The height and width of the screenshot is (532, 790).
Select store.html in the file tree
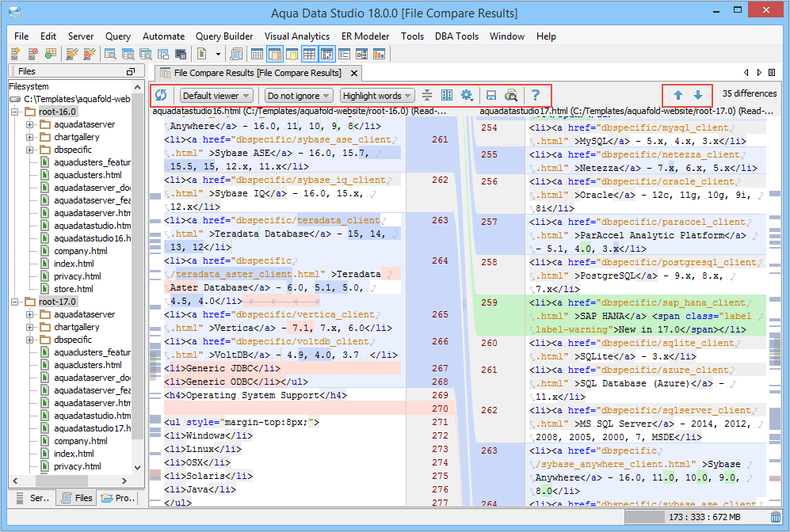click(73, 289)
